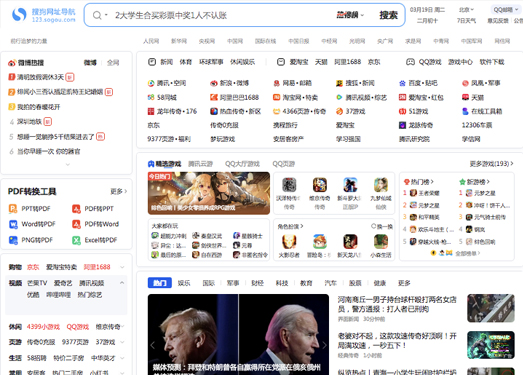Show next carousel slide arrow
This screenshot has width=523, height=375.
[x=324, y=345]
